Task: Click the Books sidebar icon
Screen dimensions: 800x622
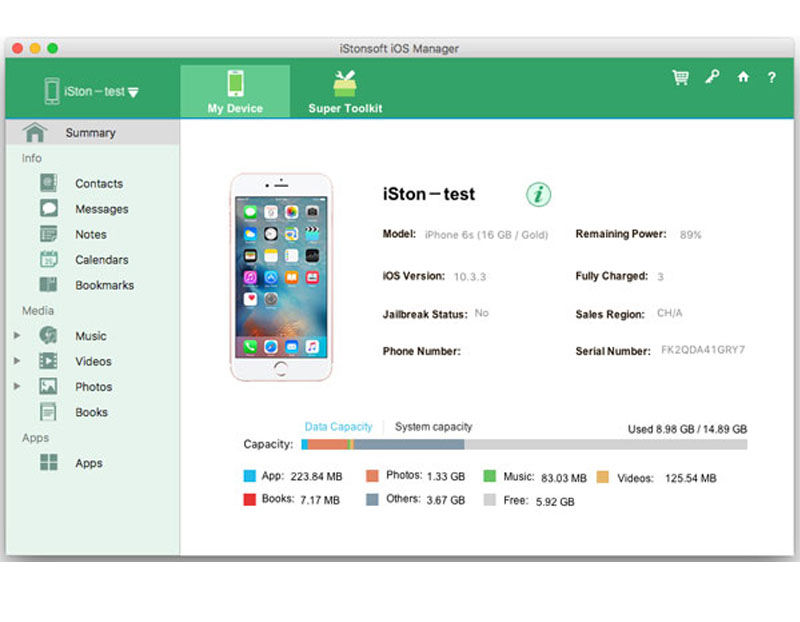Action: (48, 411)
